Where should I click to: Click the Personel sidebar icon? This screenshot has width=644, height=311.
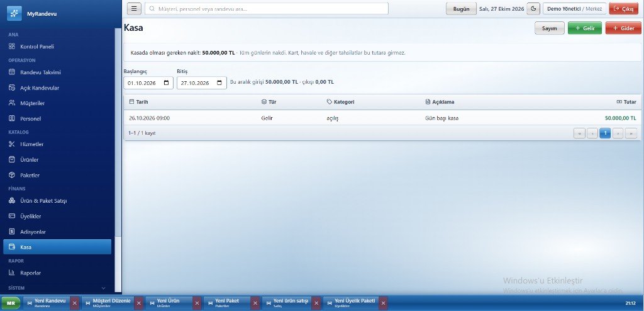click(12, 118)
